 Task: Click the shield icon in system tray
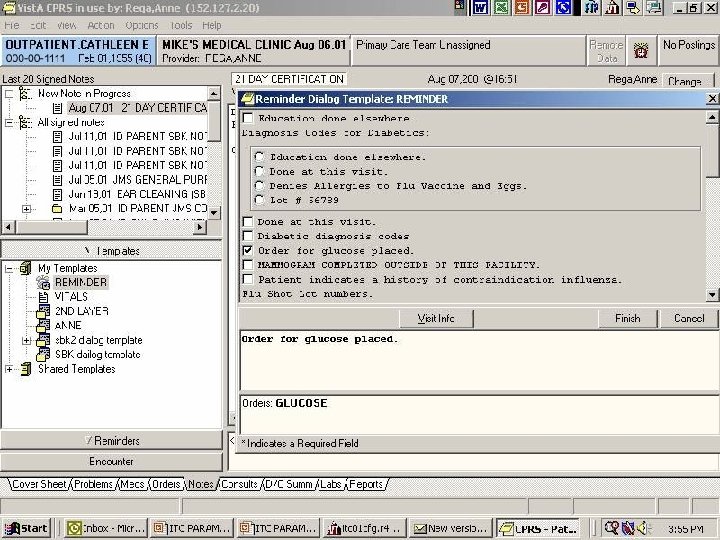point(627,528)
